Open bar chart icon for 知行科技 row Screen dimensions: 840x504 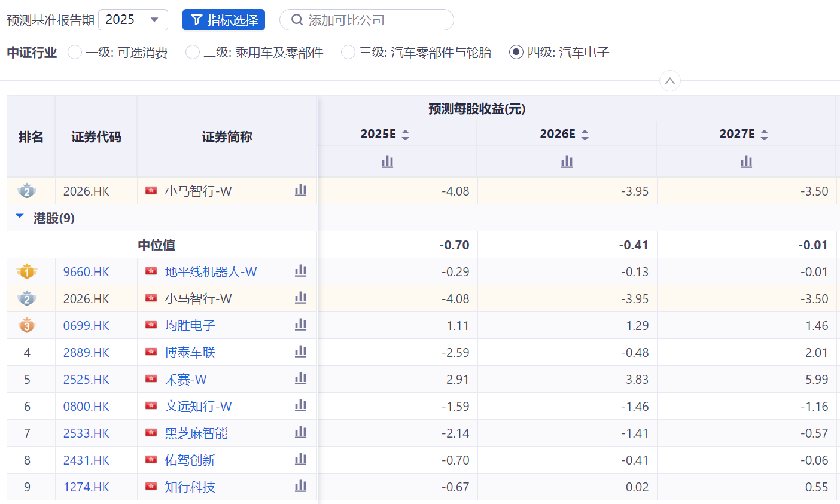pos(300,487)
